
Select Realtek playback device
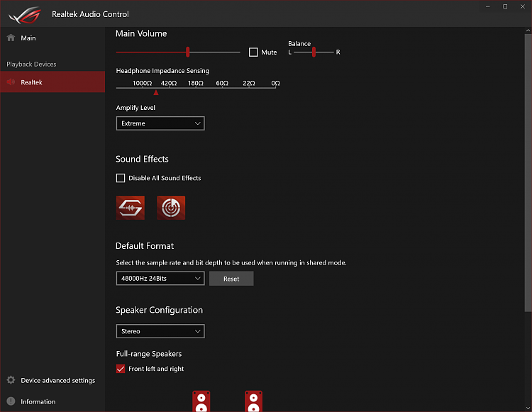coord(52,82)
